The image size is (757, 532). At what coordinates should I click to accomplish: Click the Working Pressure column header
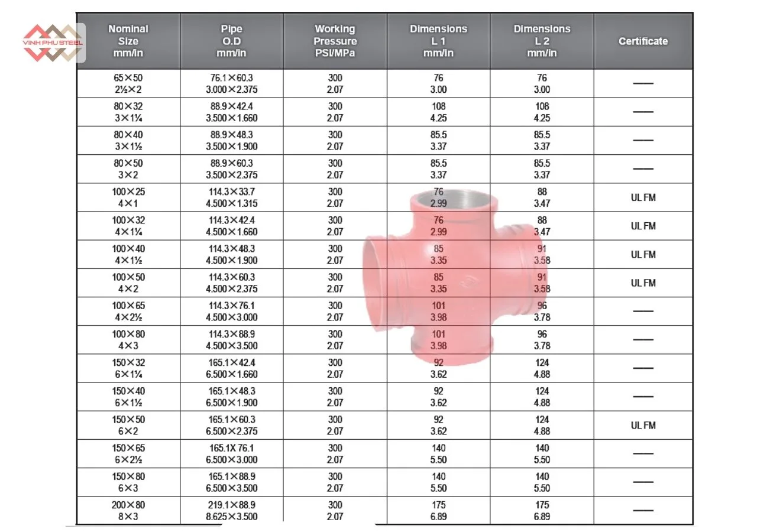pyautogui.click(x=335, y=41)
